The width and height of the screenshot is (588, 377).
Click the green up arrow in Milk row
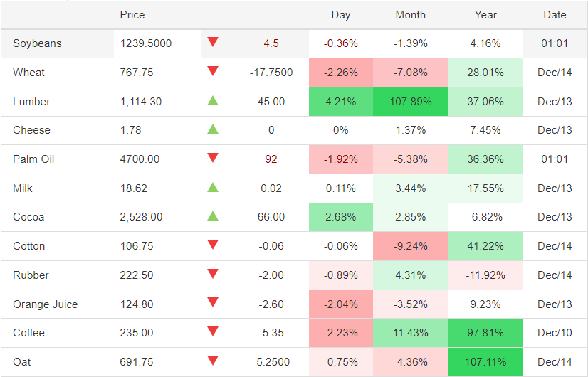(213, 187)
